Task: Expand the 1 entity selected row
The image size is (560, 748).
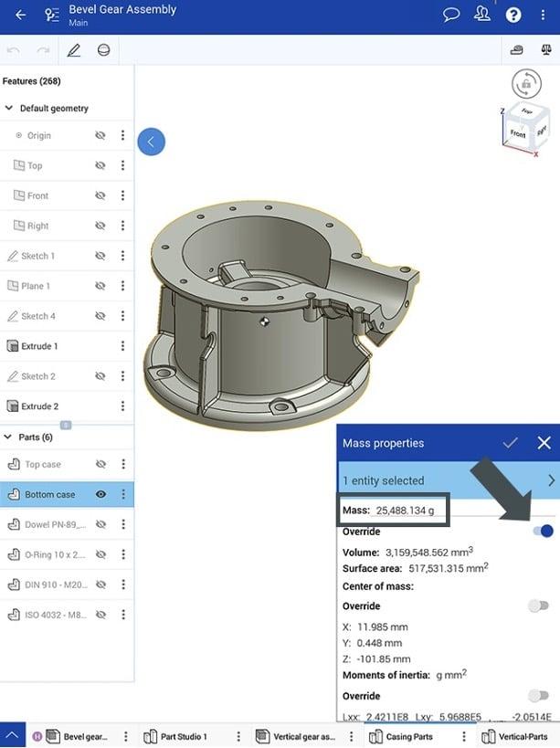Action: (551, 480)
